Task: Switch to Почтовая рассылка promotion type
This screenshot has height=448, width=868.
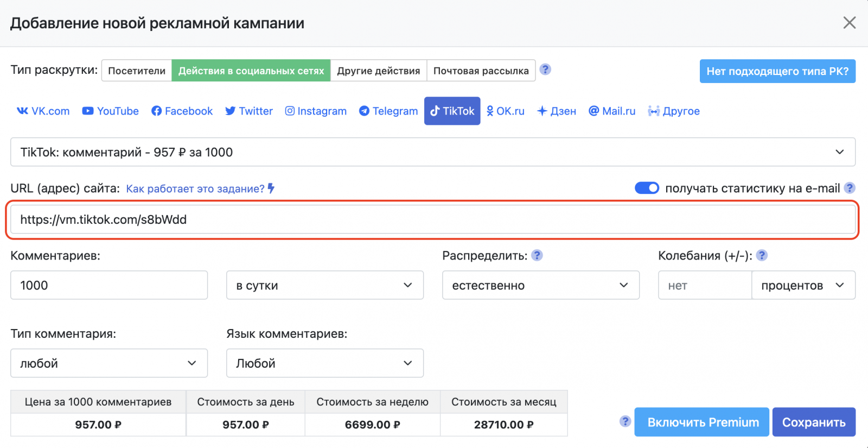Action: click(481, 71)
